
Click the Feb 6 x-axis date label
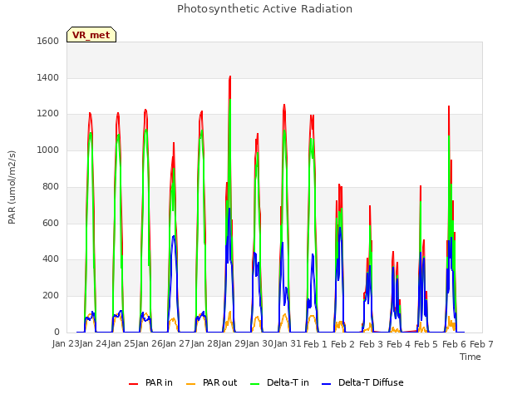pos(454,344)
